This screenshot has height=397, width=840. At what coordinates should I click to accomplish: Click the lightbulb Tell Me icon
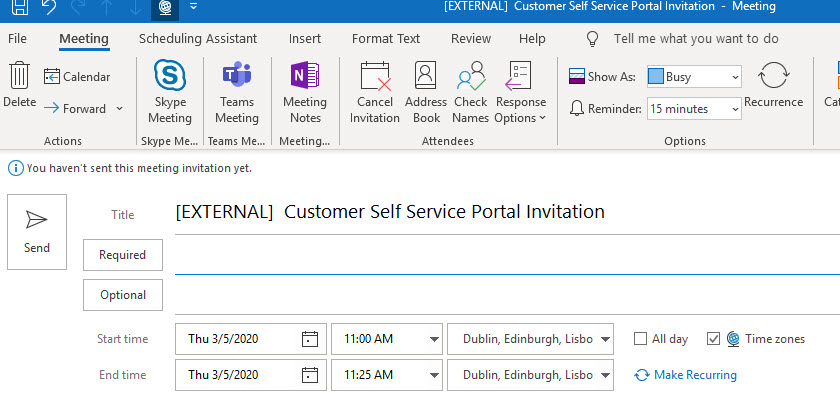pyautogui.click(x=592, y=39)
